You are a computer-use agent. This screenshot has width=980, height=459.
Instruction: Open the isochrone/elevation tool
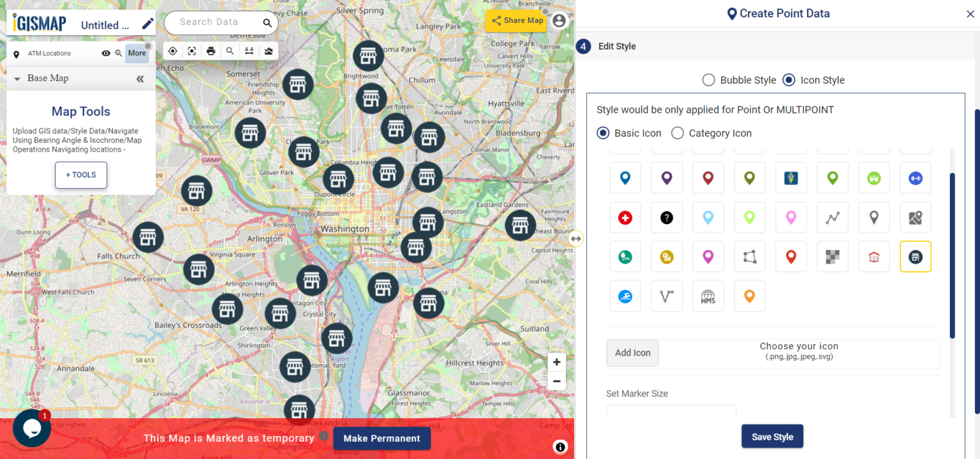[268, 50]
